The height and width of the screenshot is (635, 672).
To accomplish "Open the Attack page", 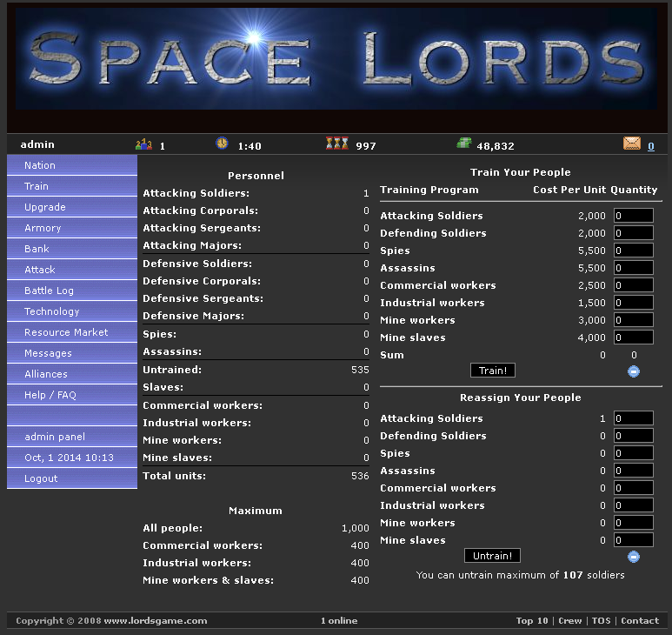I will [x=72, y=270].
